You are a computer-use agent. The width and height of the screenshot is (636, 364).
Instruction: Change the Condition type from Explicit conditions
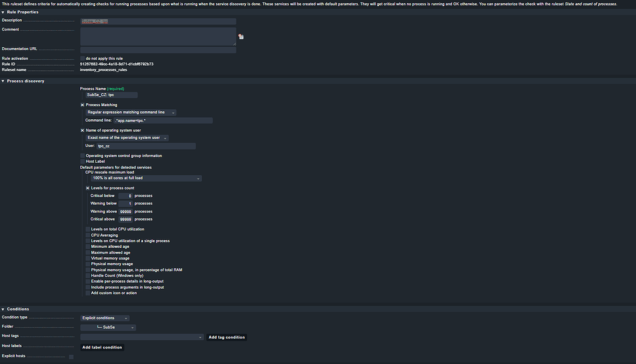[104, 317]
